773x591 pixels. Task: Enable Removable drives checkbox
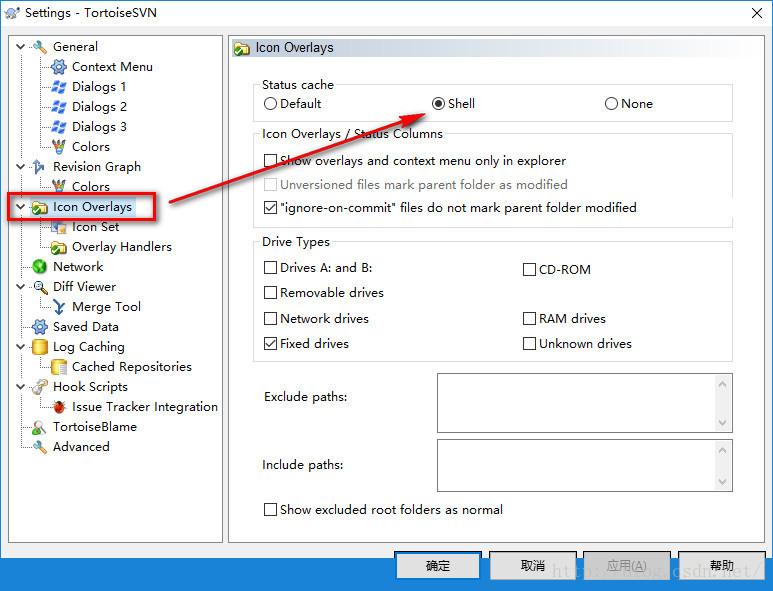(x=270, y=293)
